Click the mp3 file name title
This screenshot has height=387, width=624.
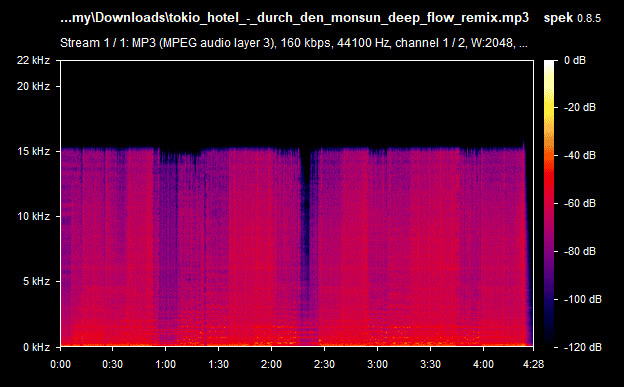[294, 18]
